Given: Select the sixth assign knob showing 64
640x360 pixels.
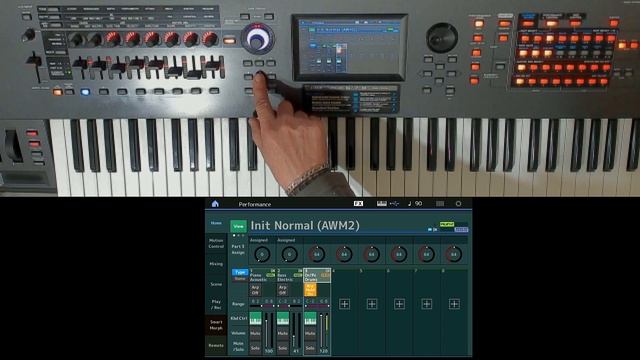Looking at the screenshot, I should [x=399, y=254].
